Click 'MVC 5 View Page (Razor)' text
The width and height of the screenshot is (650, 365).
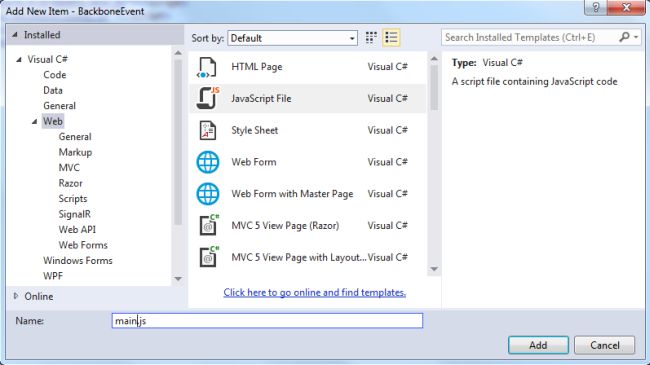tap(285, 226)
